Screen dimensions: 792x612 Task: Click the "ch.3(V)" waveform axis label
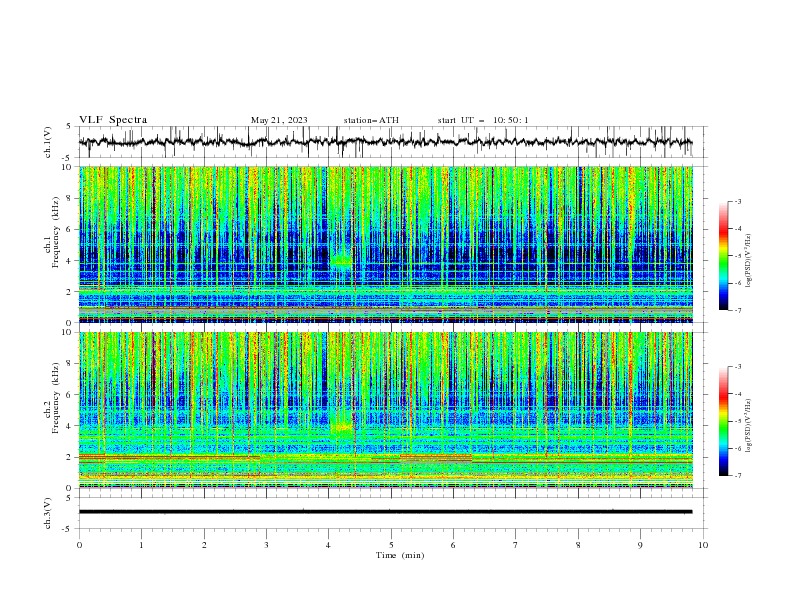(x=48, y=513)
